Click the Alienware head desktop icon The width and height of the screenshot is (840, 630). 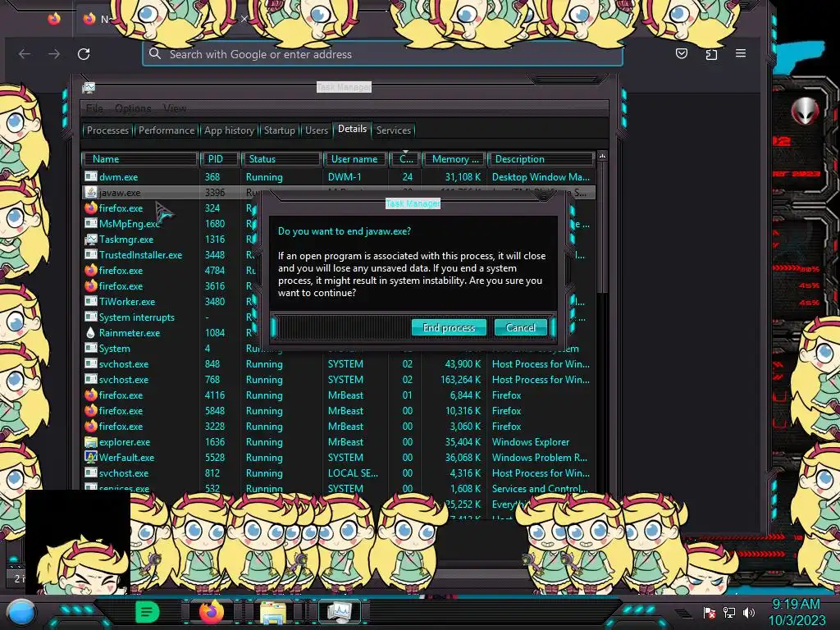coord(806,111)
